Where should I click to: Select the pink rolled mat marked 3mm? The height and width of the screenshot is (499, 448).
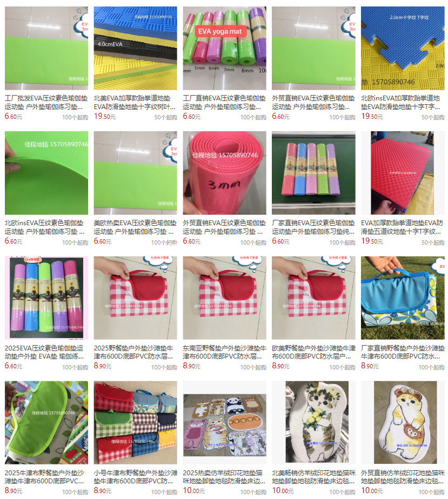point(224,173)
